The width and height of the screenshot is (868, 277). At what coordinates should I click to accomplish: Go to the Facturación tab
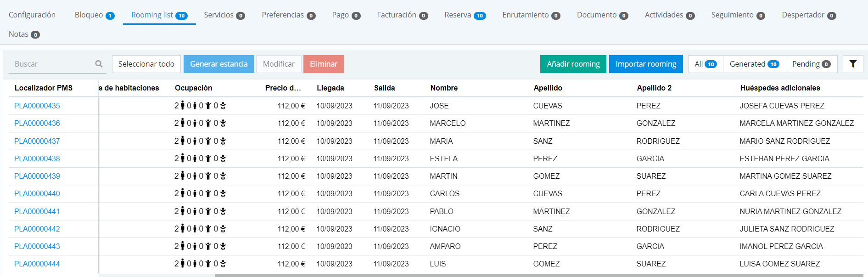[402, 15]
